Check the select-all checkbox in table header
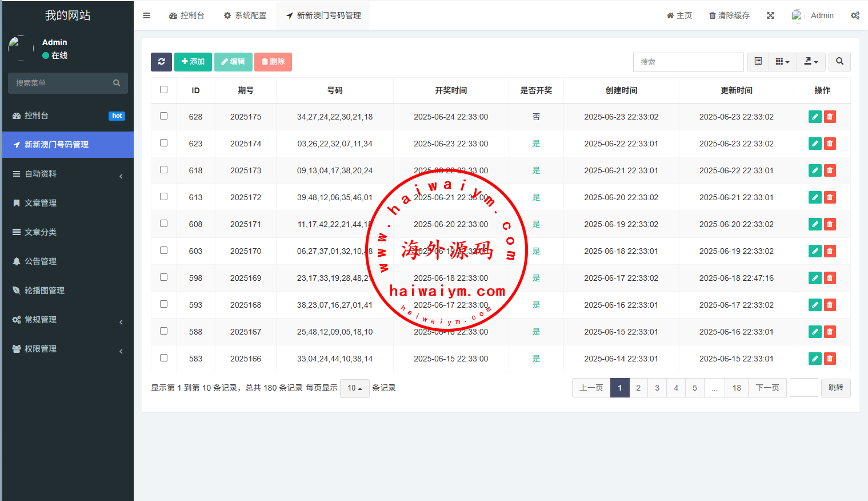The width and height of the screenshot is (868, 501). (164, 90)
